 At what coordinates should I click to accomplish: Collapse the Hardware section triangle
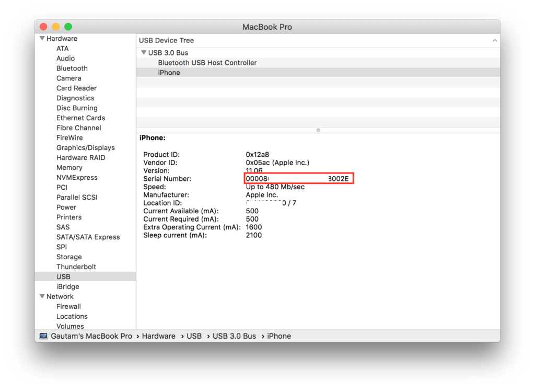point(42,39)
